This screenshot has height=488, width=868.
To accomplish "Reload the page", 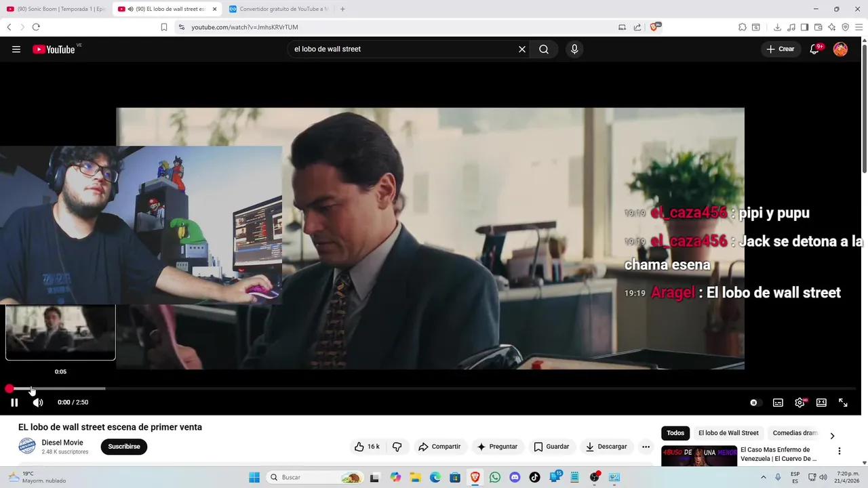I will [x=36, y=27].
